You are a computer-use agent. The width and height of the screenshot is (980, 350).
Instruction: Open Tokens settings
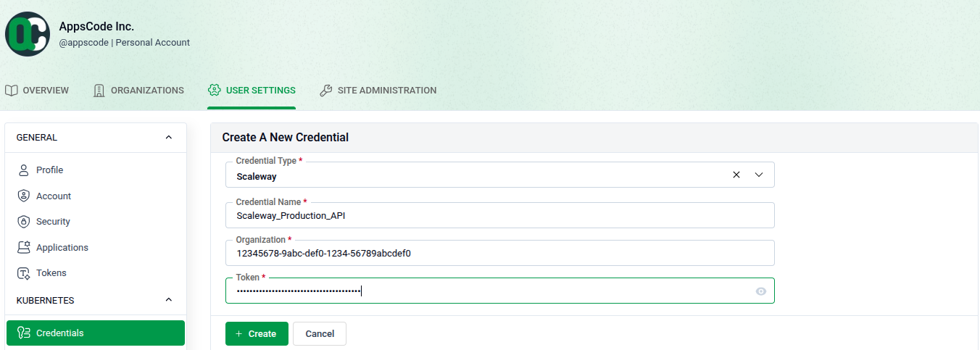pos(96,273)
